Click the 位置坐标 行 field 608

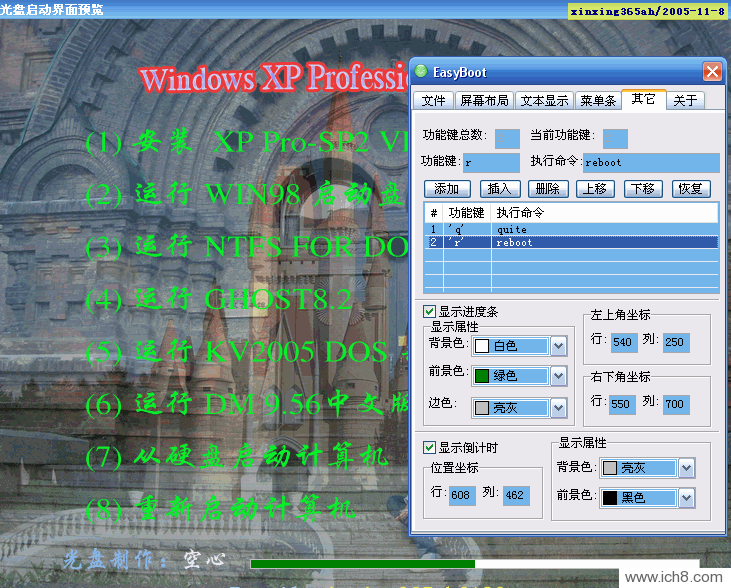[x=462, y=495]
